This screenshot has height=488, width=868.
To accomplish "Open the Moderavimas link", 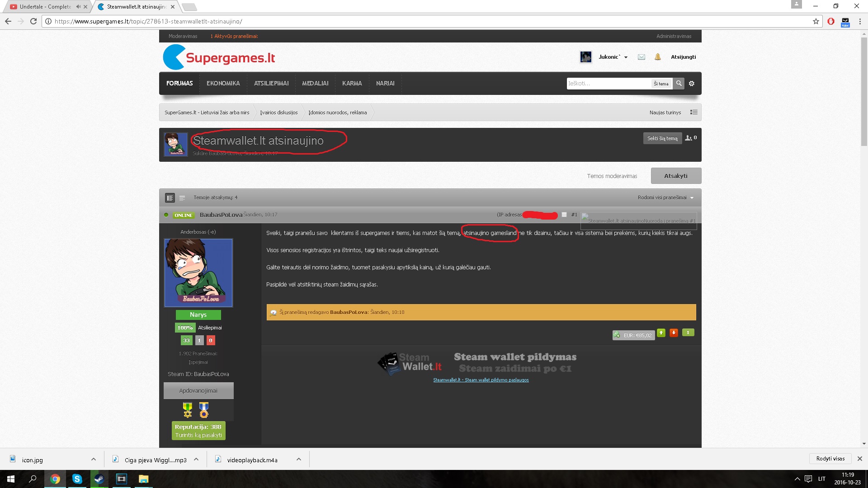I will 183,36.
